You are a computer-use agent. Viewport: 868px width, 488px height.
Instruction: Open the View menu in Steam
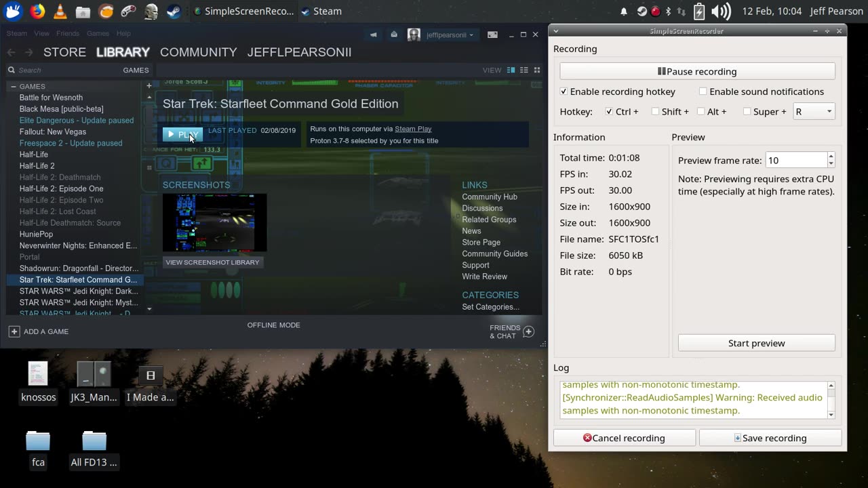41,33
